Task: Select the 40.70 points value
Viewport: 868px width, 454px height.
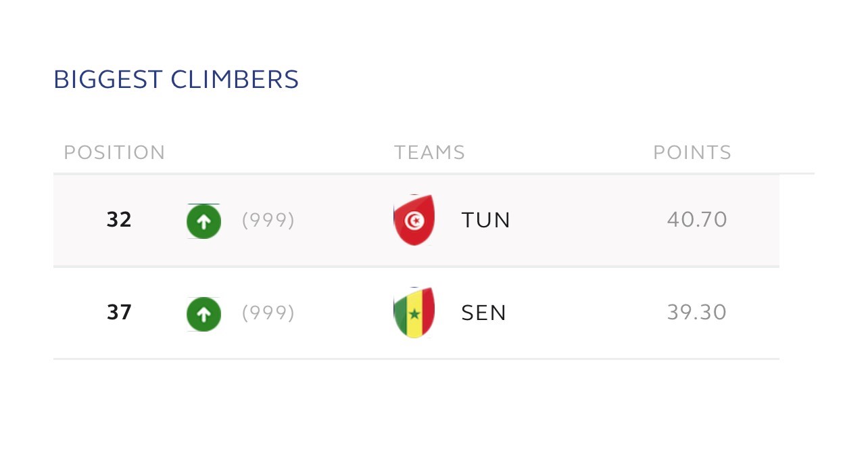Action: click(x=696, y=220)
